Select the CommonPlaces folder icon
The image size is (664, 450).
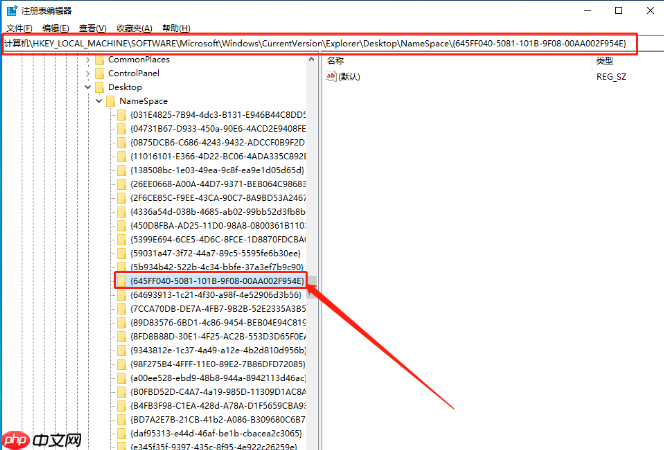coord(100,60)
